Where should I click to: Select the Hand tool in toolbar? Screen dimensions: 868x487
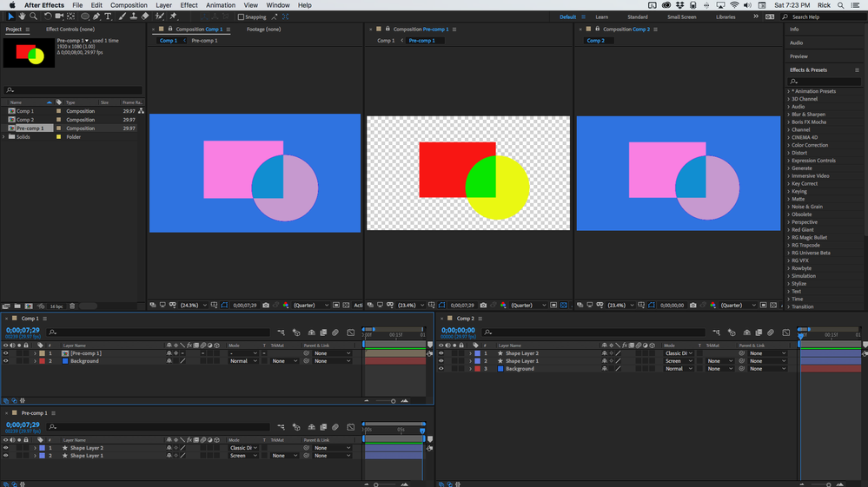coord(22,16)
